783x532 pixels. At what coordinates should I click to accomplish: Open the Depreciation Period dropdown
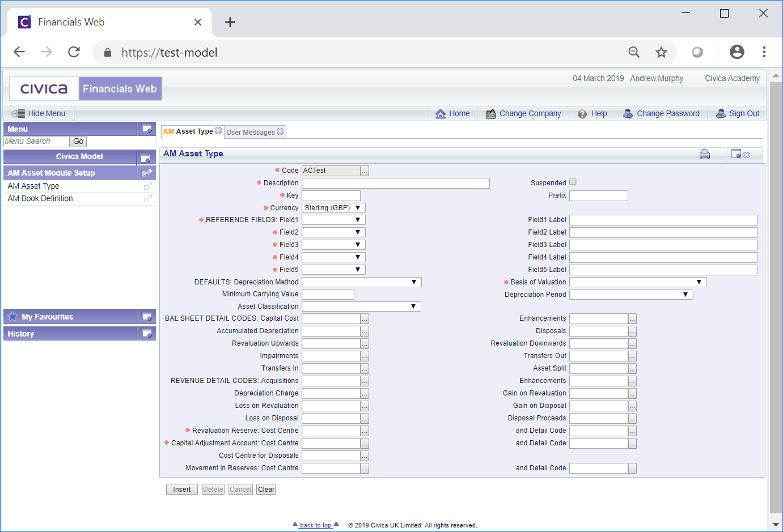click(x=631, y=295)
